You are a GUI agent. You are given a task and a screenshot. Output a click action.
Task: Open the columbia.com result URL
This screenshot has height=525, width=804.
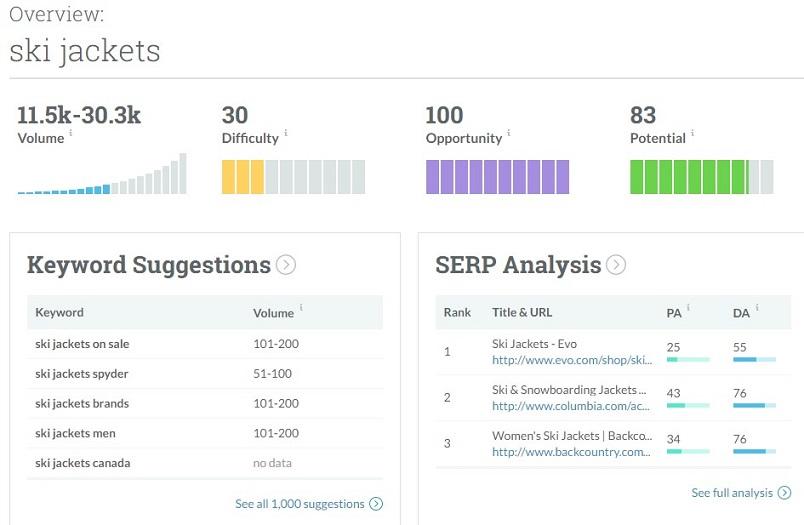(x=571, y=406)
